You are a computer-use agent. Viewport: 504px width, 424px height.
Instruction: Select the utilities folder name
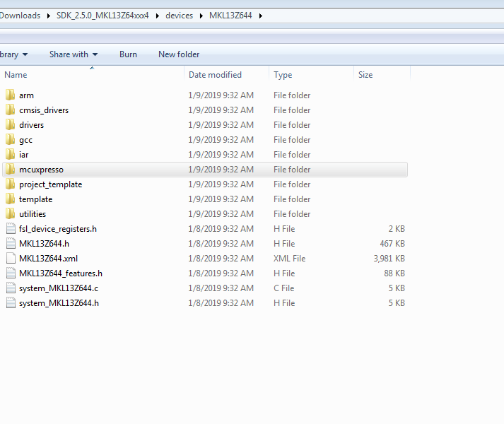tap(33, 214)
